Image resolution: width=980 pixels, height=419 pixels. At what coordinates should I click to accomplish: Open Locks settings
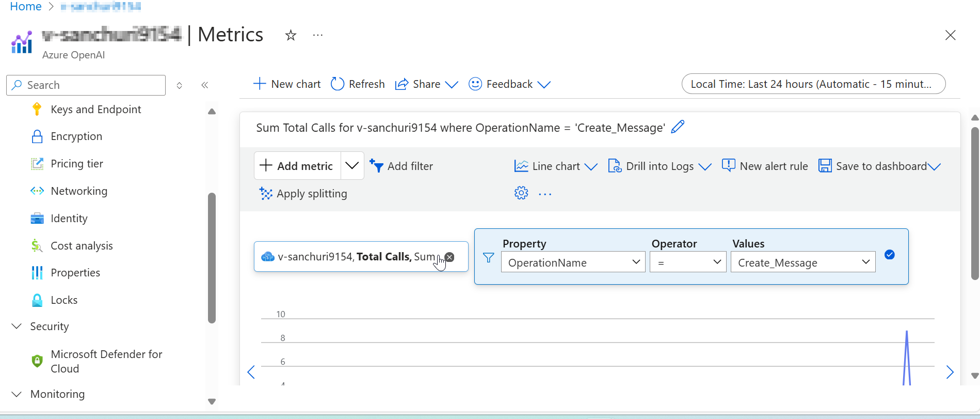[x=64, y=300]
